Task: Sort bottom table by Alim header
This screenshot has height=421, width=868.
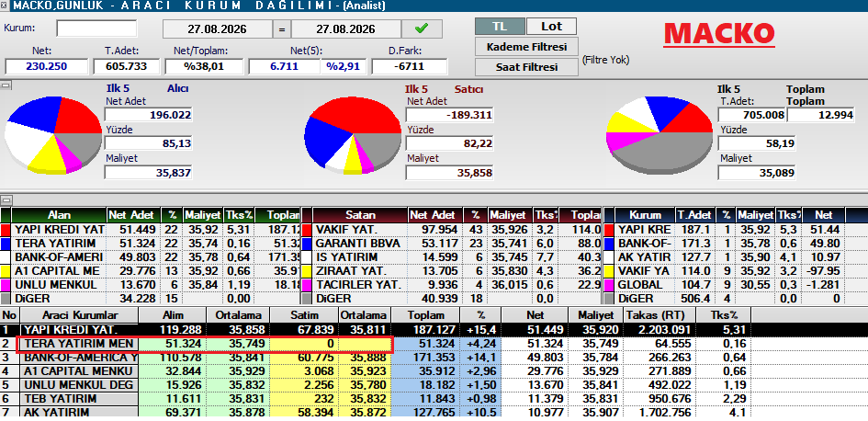Action: tap(172, 314)
